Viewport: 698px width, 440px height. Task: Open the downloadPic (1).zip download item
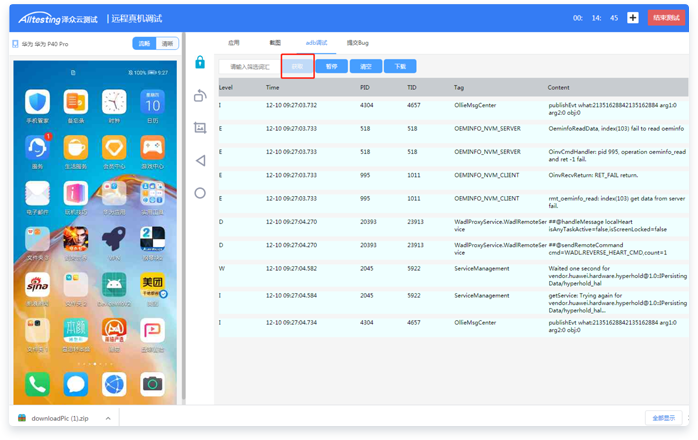(60, 418)
